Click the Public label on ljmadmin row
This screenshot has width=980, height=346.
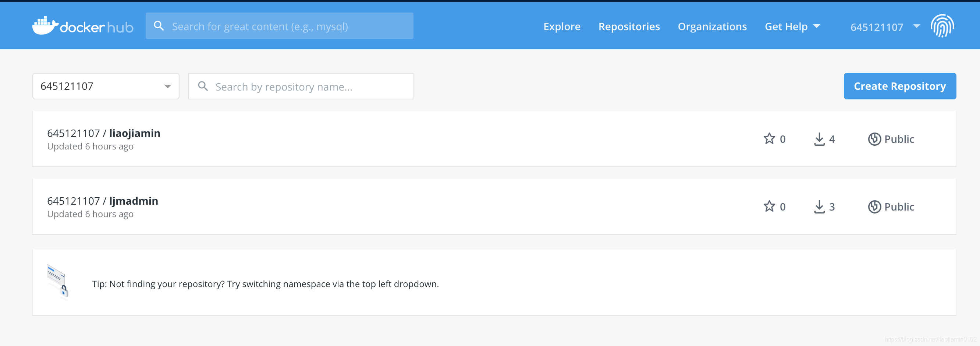pos(899,207)
